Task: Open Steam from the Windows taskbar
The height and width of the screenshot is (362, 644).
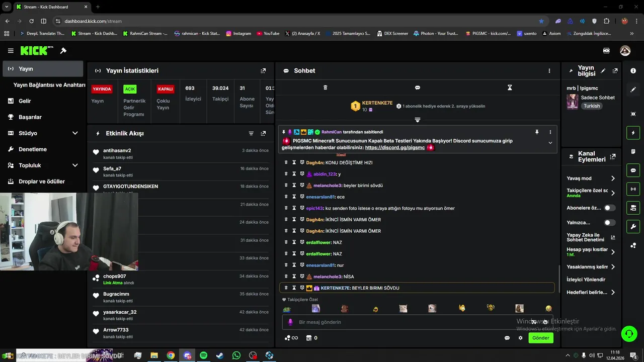Action: click(220, 355)
